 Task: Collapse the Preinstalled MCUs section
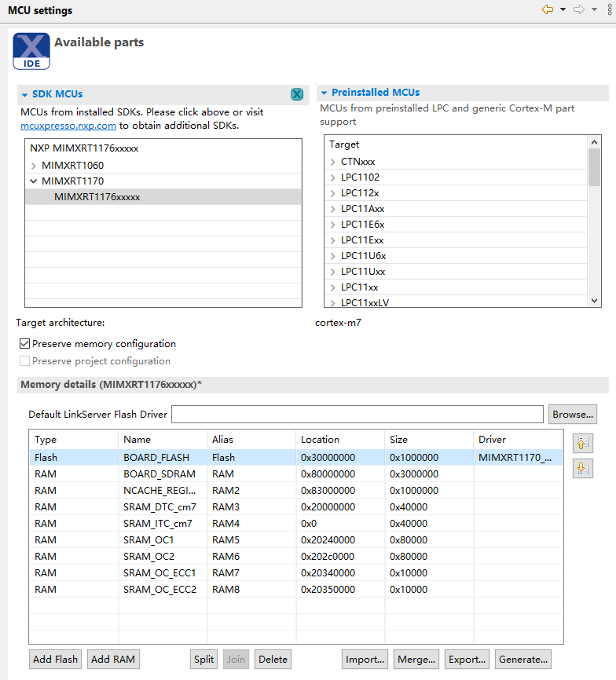pos(324,93)
